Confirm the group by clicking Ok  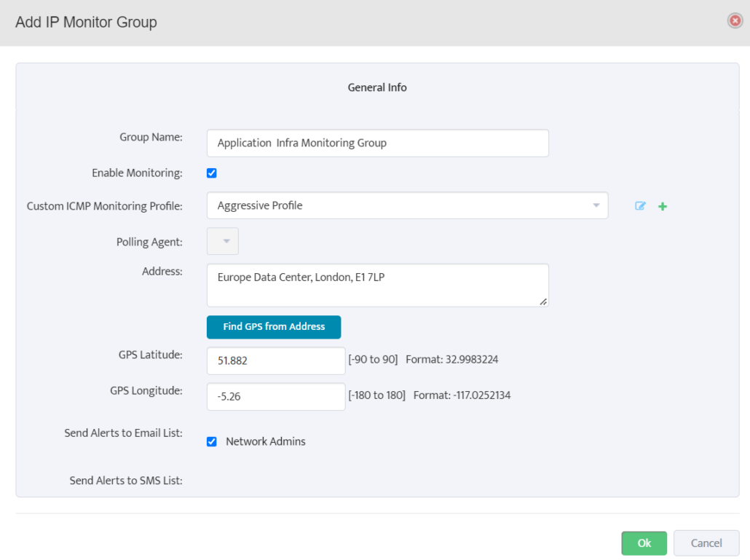tap(644, 543)
